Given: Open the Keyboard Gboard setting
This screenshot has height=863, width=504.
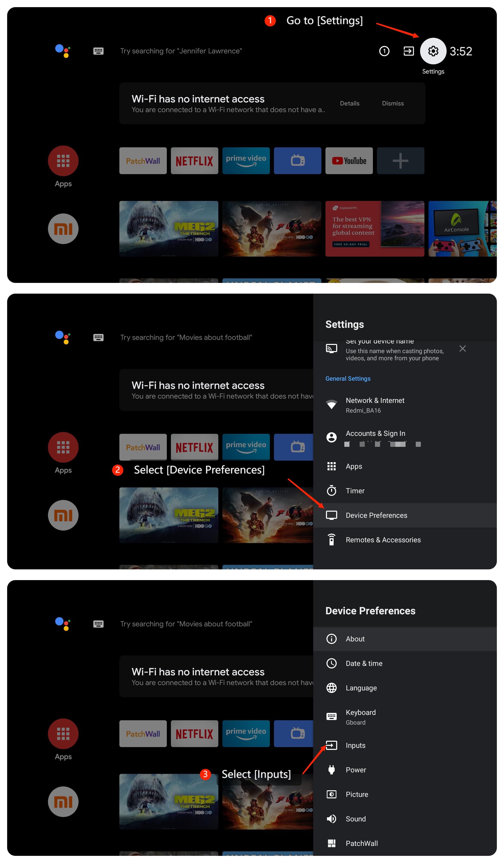Looking at the screenshot, I should (360, 716).
